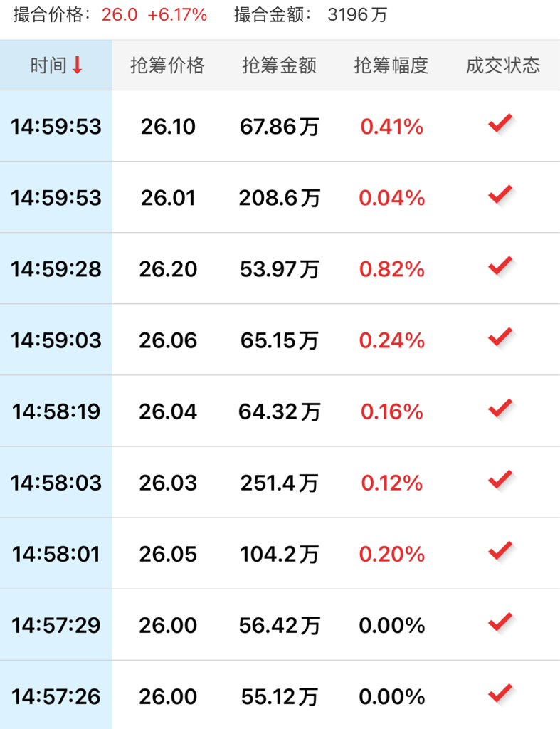This screenshot has height=729, width=560.
Task: Click the 251.4万 amount cell
Action: (x=279, y=483)
